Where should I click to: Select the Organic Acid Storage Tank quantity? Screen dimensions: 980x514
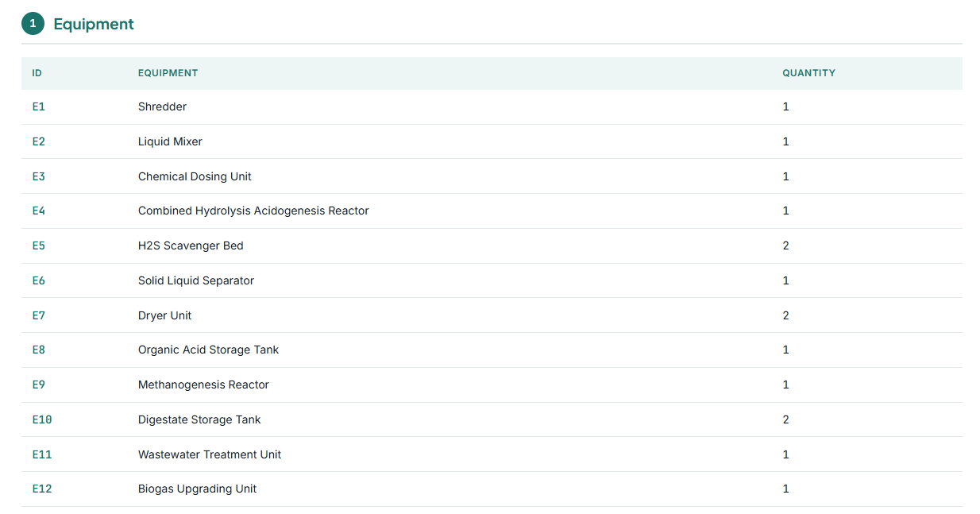[786, 350]
